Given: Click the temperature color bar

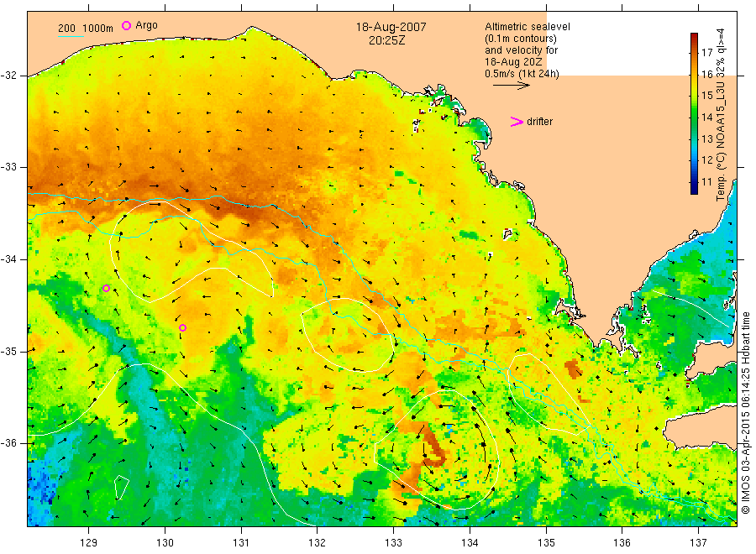Looking at the screenshot, I should coord(694,113).
